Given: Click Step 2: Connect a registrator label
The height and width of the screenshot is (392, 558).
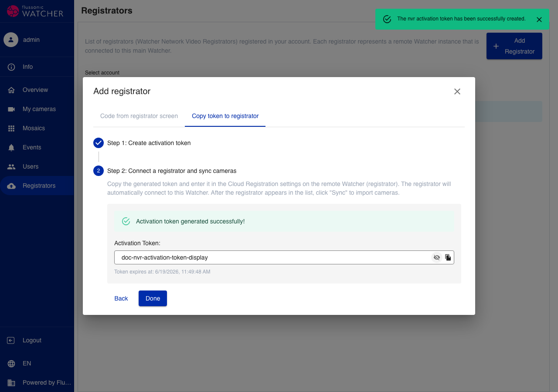Looking at the screenshot, I should click(172, 171).
